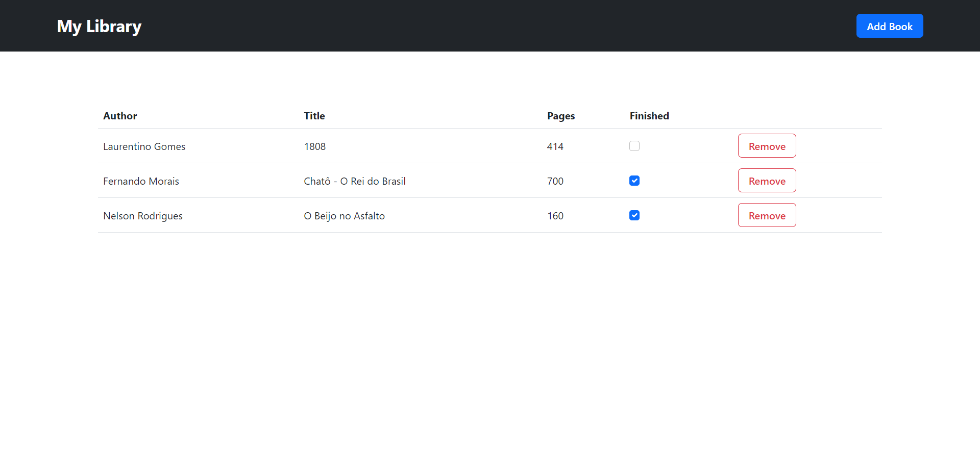Image resolution: width=980 pixels, height=453 pixels.
Task: Remove the Fernando Morais book
Action: coord(766,181)
